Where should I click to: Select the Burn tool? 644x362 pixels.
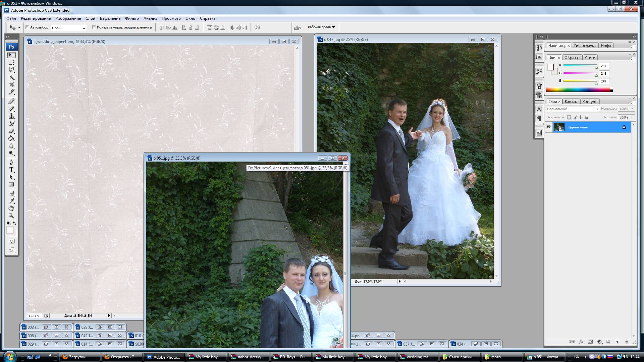click(11, 153)
